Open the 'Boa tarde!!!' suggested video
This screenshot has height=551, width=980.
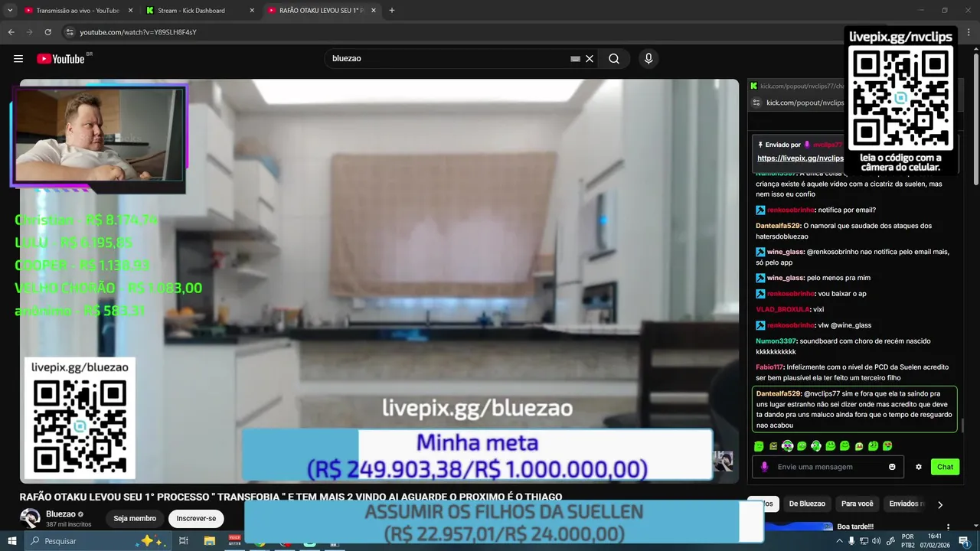[x=855, y=527]
